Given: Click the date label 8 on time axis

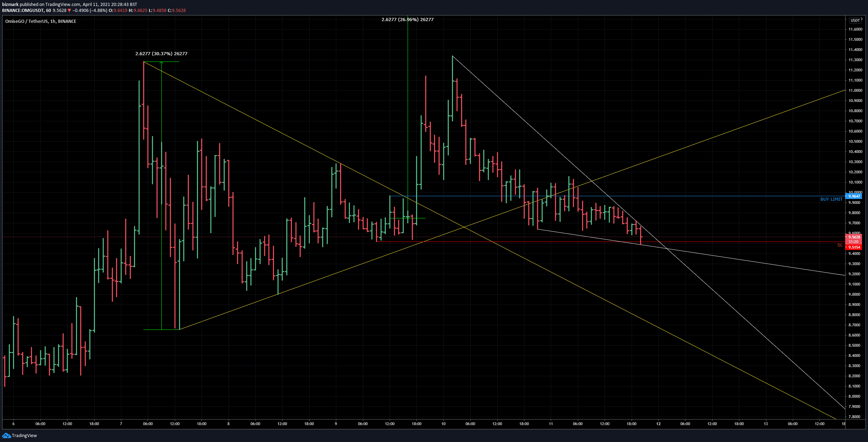Looking at the screenshot, I should 229,424.
